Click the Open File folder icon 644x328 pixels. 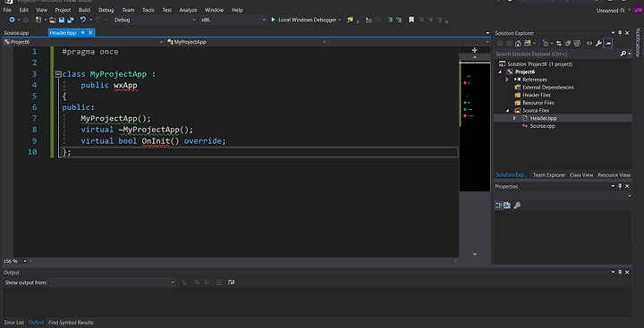[52, 20]
